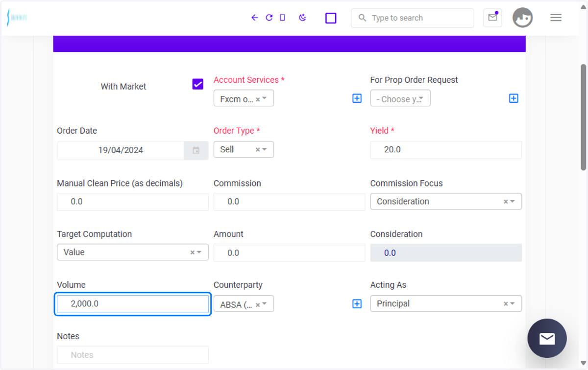Open the Acting As dropdown
Viewport: 588px width, 370px height.
point(446,303)
